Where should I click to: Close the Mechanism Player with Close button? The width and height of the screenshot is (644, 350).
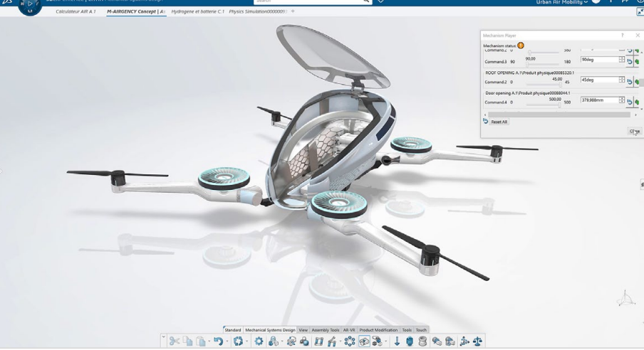coord(635,132)
